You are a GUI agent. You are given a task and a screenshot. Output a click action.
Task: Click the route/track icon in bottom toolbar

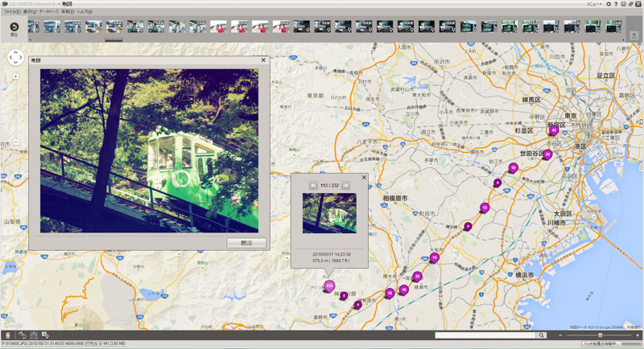coord(23,335)
